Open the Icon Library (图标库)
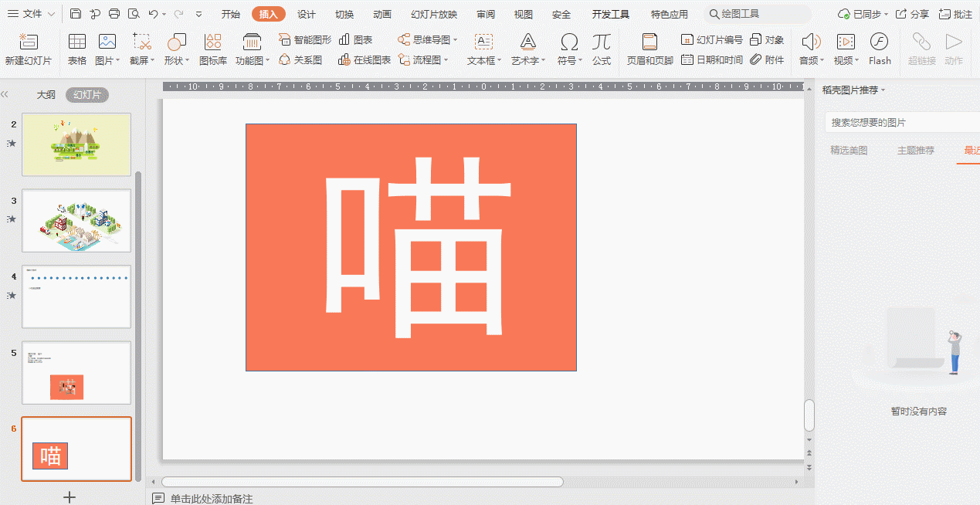 click(213, 42)
